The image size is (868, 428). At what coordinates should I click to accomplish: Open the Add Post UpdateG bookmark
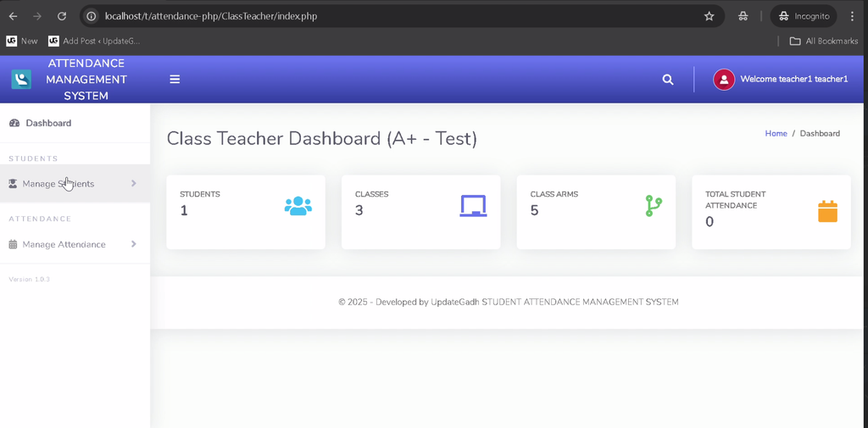click(94, 41)
